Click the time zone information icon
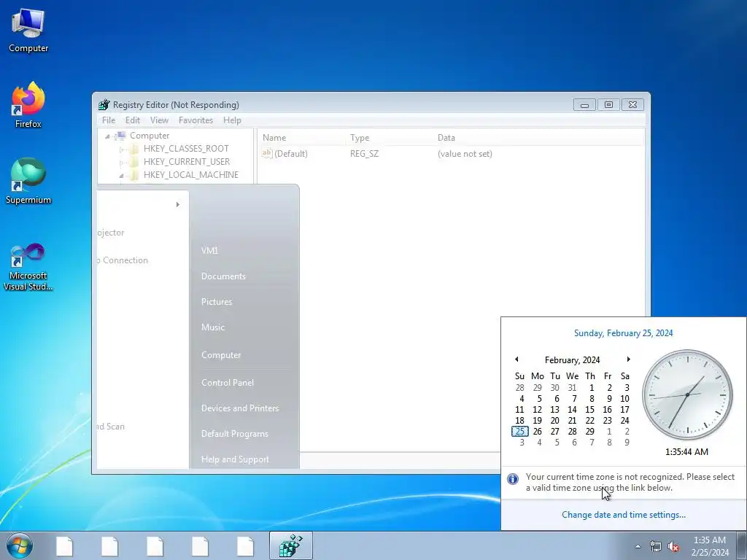Viewport: 747px width, 560px height. coord(513,479)
